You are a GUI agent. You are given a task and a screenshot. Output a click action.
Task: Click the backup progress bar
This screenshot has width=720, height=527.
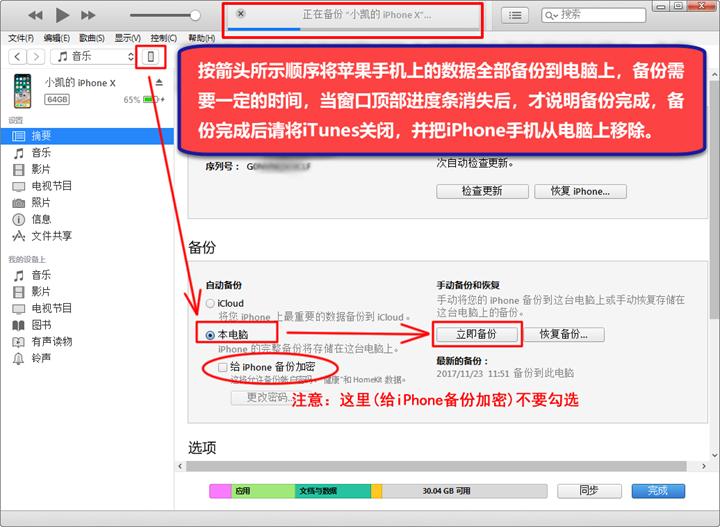[353, 29]
